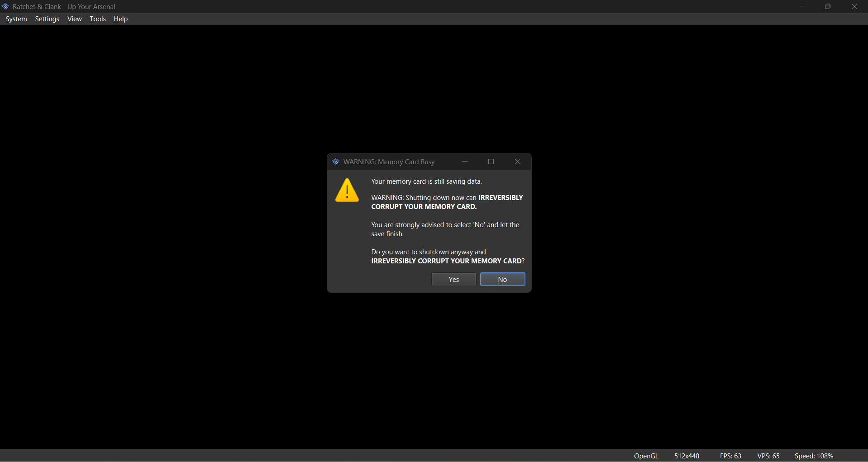
Task: Click the PCSX2 icon in the main title bar
Action: [x=5, y=6]
